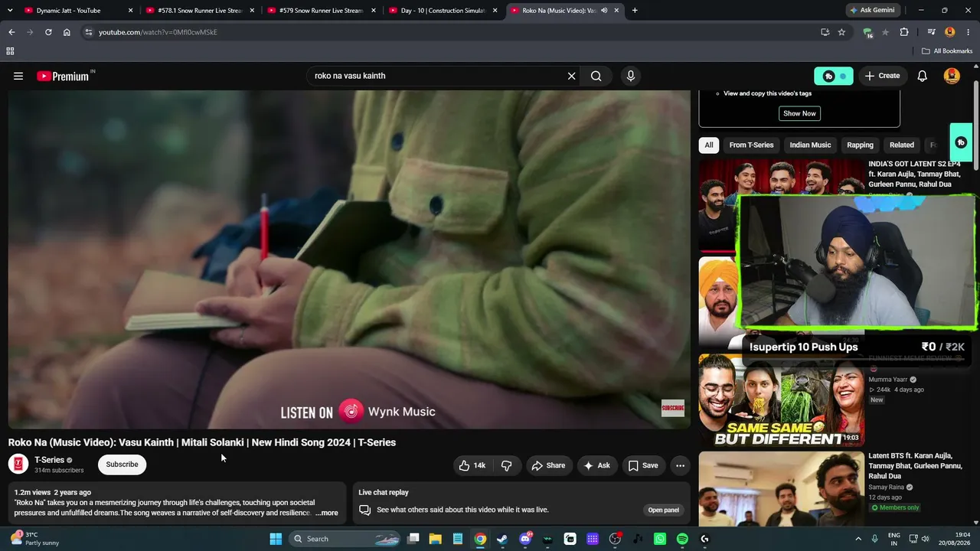Click the Chrome address bar URL
Screen dimensions: 980x551
(158, 32)
